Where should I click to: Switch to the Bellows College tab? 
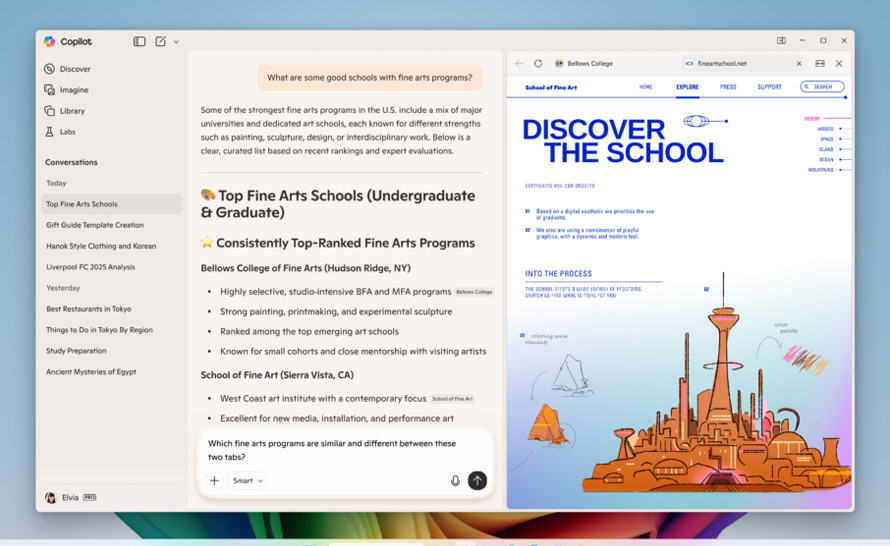(x=590, y=63)
